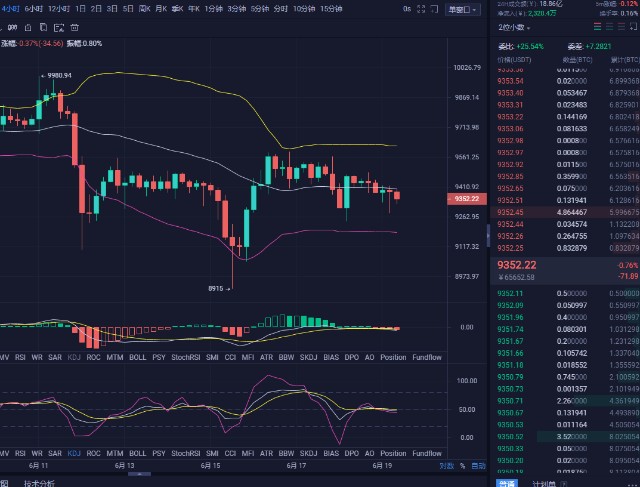
Task: Switch to the 3日 timeframe
Action: 112,9
